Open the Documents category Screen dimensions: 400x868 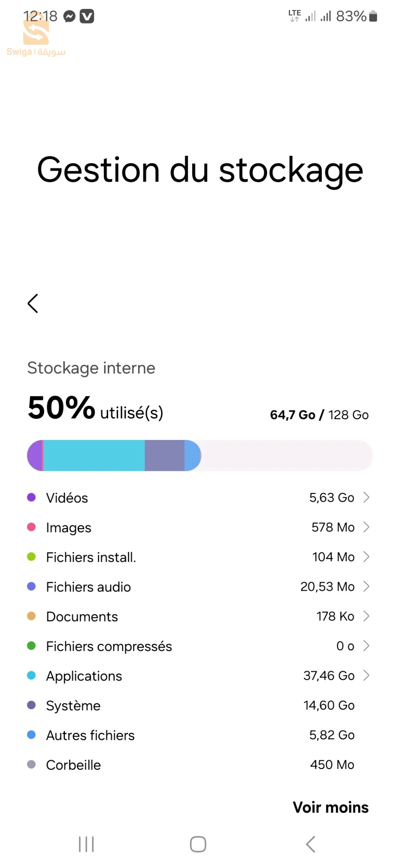[198, 616]
